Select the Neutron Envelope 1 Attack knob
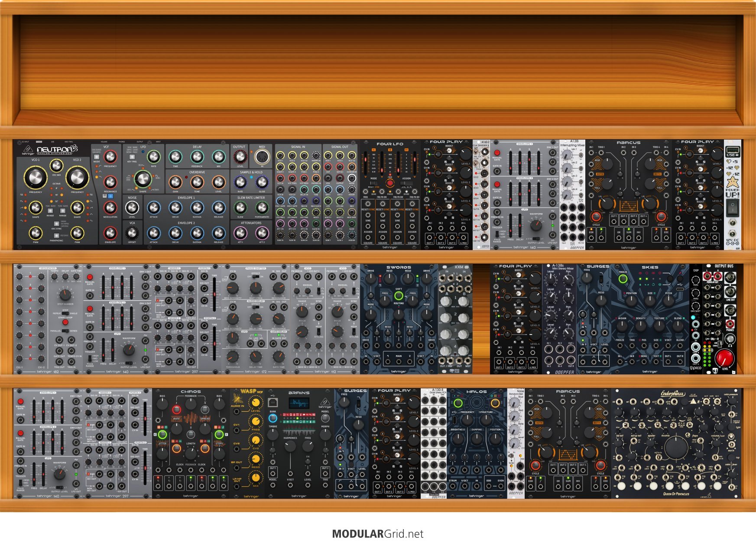The height and width of the screenshot is (543, 756). coord(154,208)
